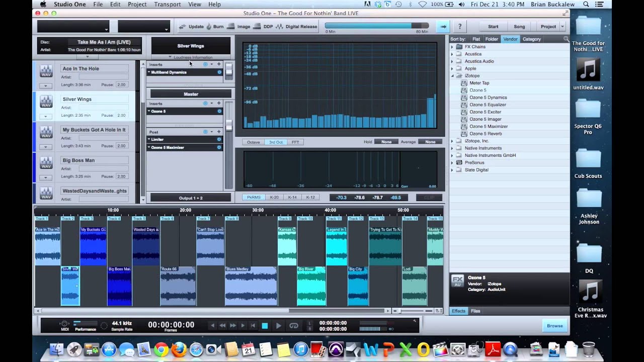Click the rewind button in transport
The height and width of the screenshot is (362, 644).
pyautogui.click(x=222, y=326)
